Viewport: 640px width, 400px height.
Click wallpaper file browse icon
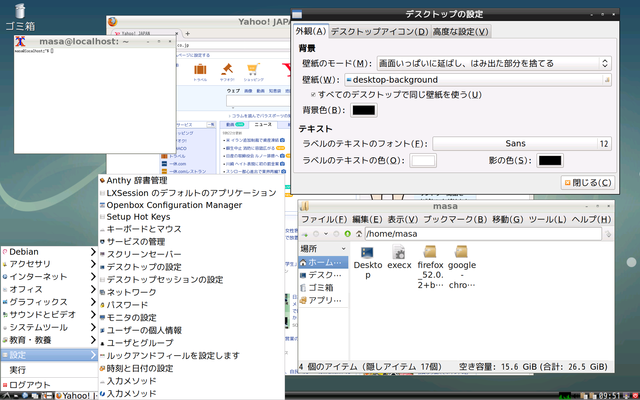coord(607,80)
